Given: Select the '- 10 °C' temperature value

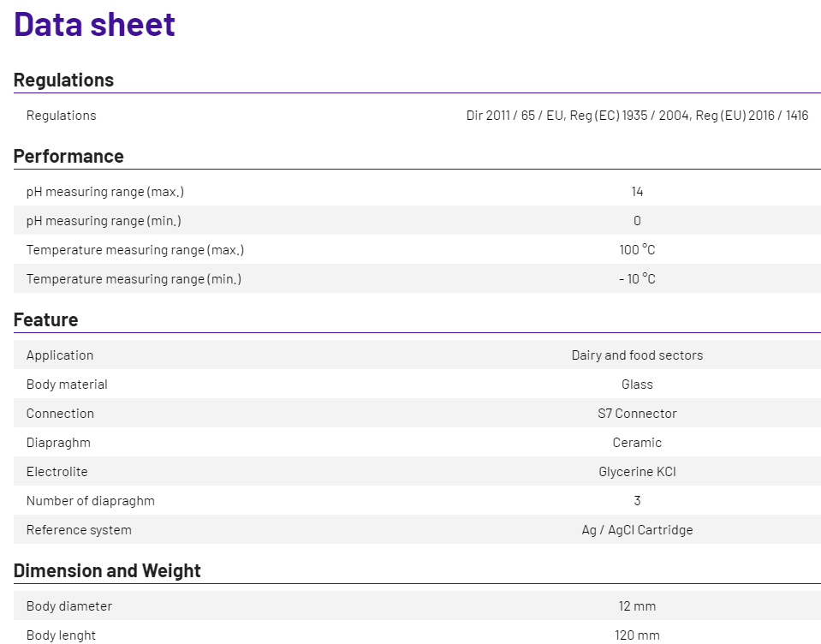Looking at the screenshot, I should [637, 279].
